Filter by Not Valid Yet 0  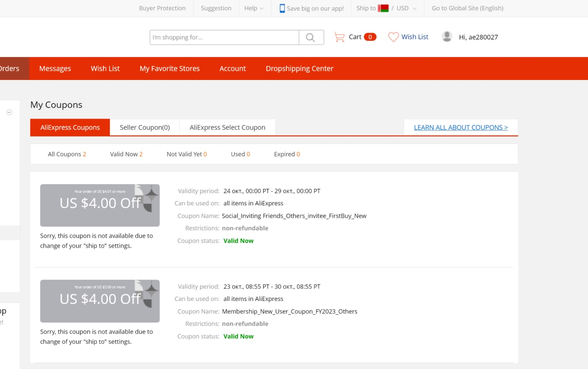pyautogui.click(x=187, y=154)
